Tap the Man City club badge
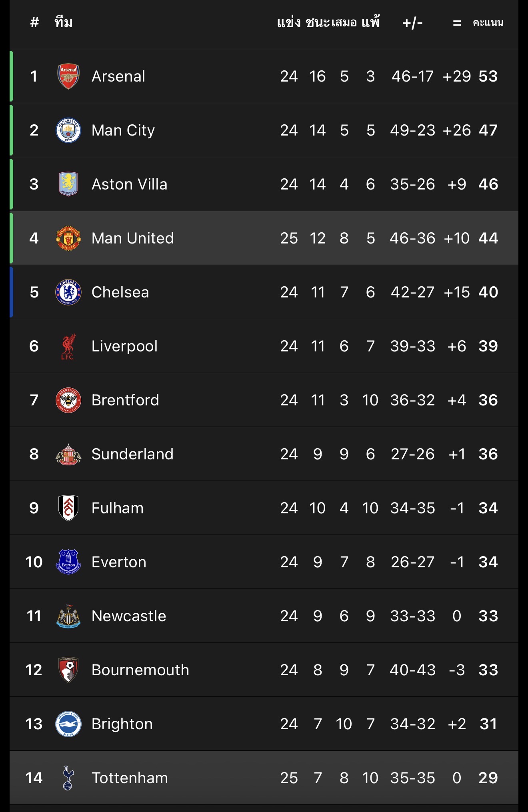528x812 pixels. point(68,130)
